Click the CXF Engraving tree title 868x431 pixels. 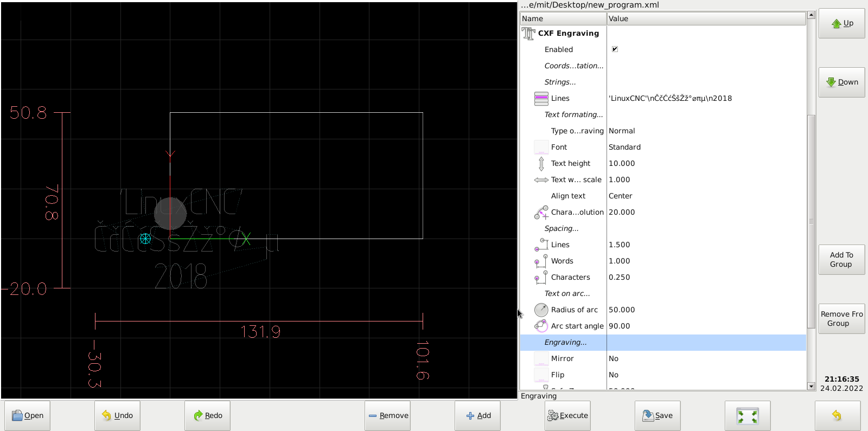pos(569,33)
